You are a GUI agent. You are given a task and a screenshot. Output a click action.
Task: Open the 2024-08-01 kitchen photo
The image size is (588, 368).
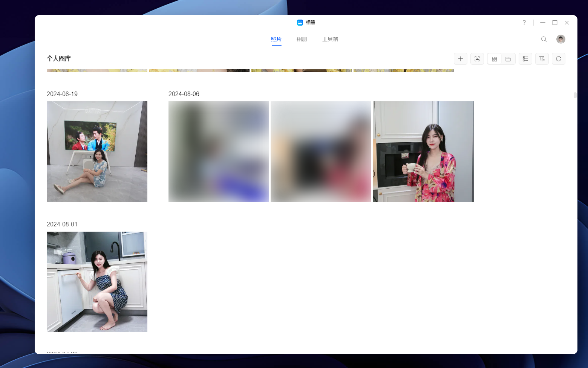[x=97, y=282]
